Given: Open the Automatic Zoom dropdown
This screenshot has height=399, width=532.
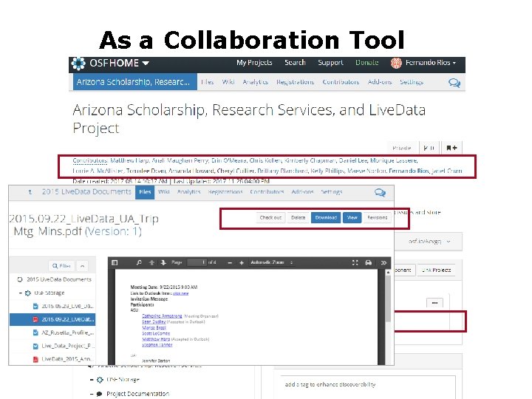Looking at the screenshot, I should pos(272,262).
